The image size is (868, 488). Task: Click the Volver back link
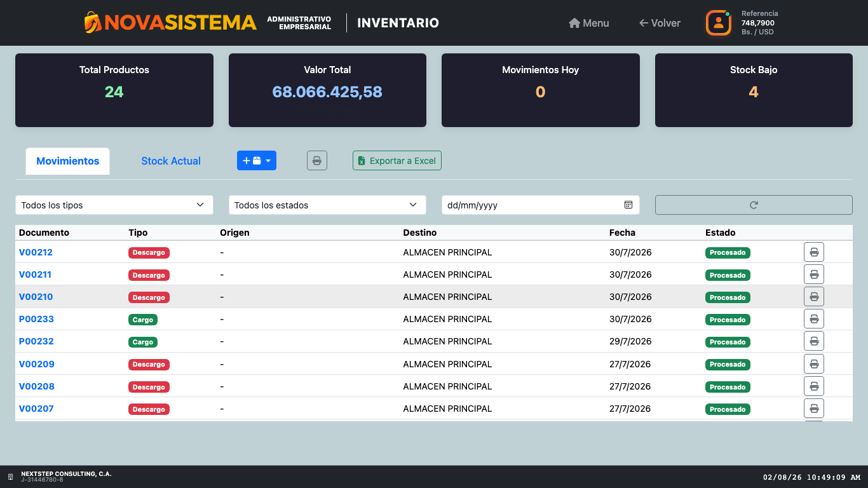click(660, 23)
